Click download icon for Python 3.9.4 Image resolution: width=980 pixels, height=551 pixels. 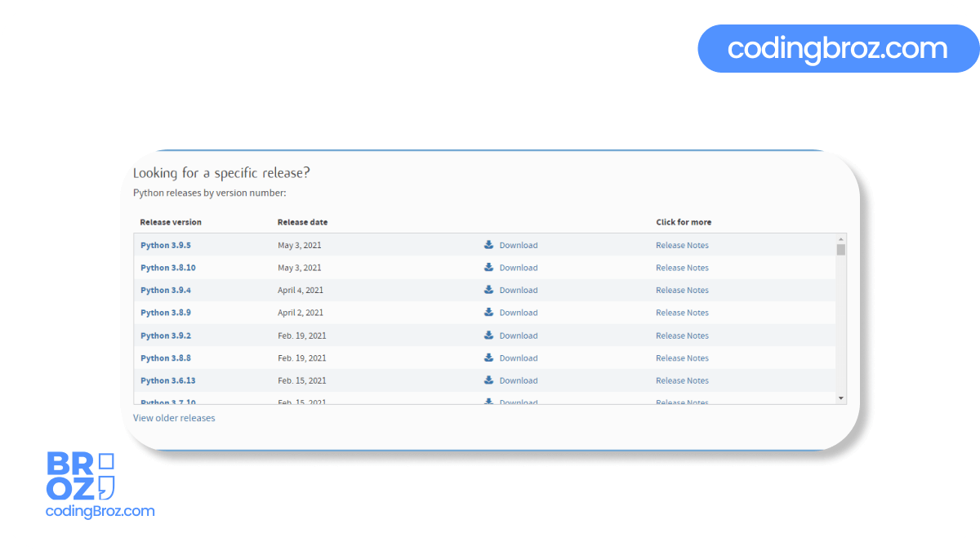(x=488, y=289)
